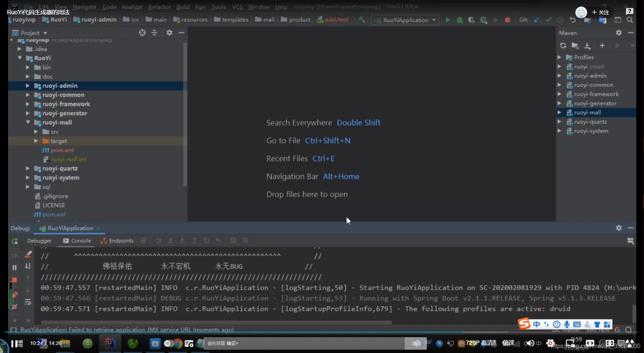Click the Debug bug icon in toolbar

tap(460, 20)
